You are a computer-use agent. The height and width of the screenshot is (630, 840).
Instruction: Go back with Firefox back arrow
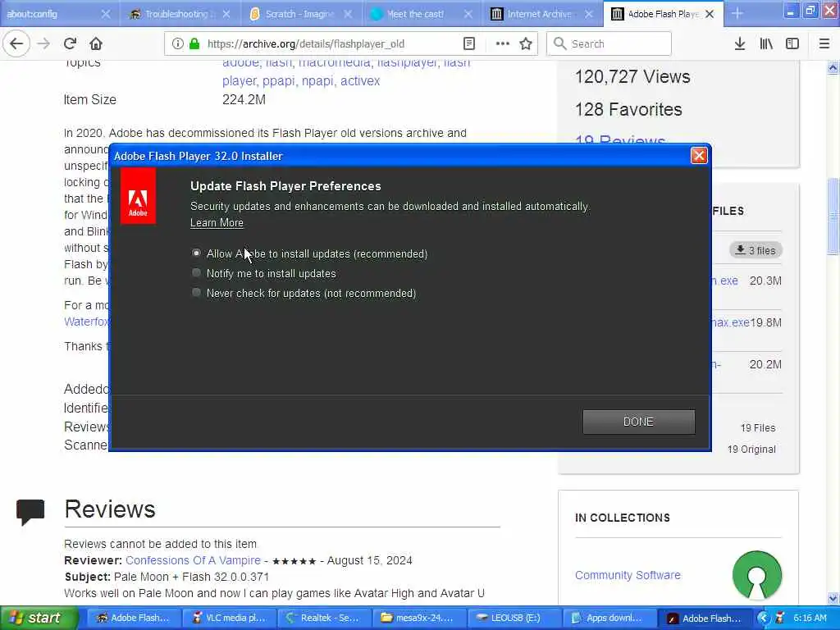coord(16,43)
